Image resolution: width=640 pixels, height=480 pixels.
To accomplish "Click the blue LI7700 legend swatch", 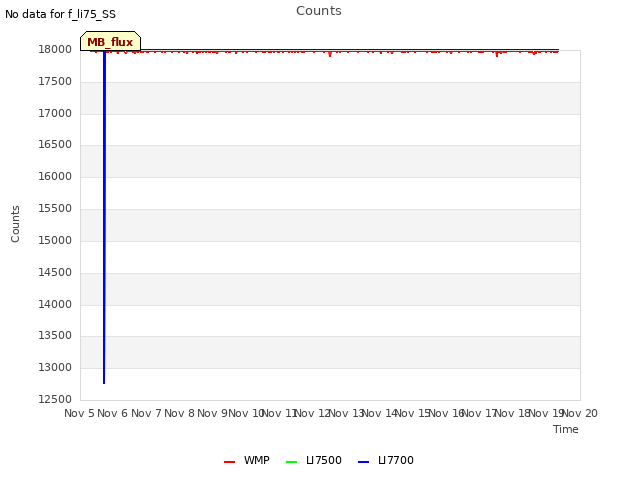I will point(363,462).
